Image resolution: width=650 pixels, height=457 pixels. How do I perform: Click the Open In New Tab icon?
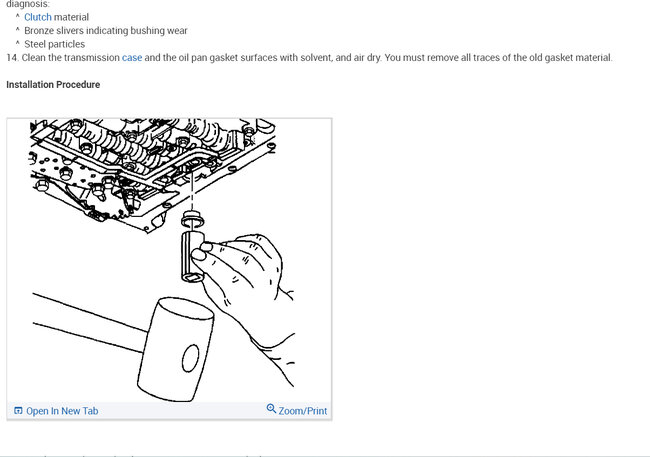point(18,411)
